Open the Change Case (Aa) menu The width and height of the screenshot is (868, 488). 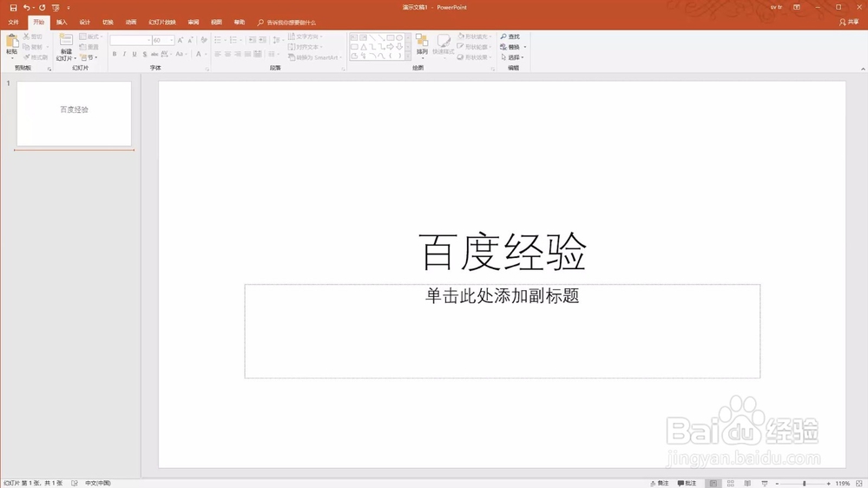pyautogui.click(x=181, y=55)
